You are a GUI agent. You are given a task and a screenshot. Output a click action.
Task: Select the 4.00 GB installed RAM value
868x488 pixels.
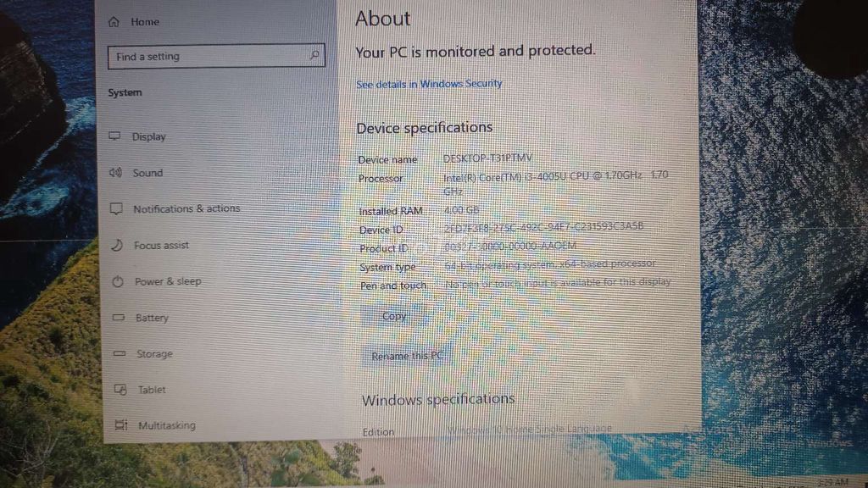[462, 210]
